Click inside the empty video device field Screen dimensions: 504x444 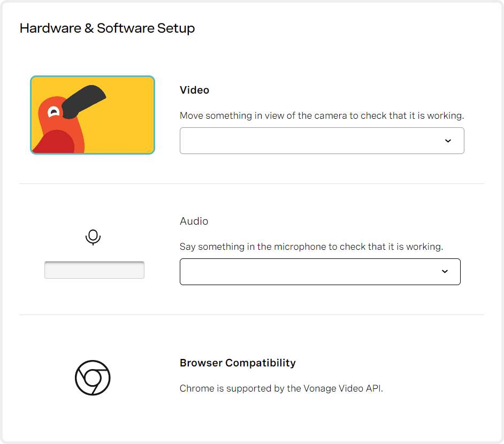click(268, 140)
